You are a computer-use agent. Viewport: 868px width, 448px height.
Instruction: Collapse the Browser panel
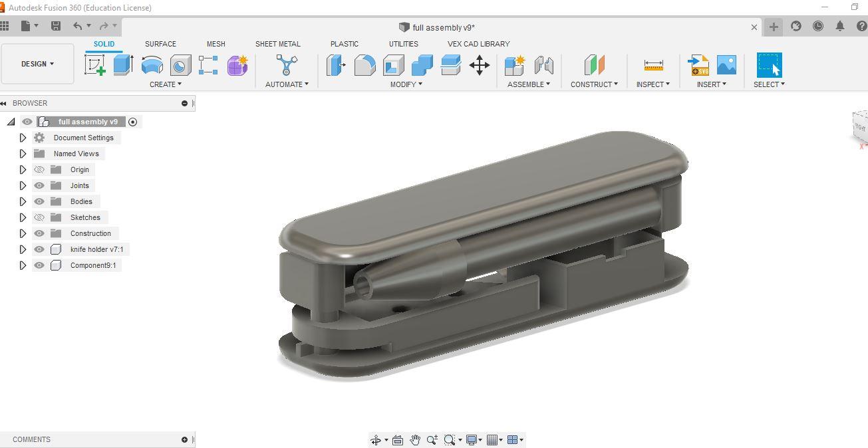click(x=3, y=103)
